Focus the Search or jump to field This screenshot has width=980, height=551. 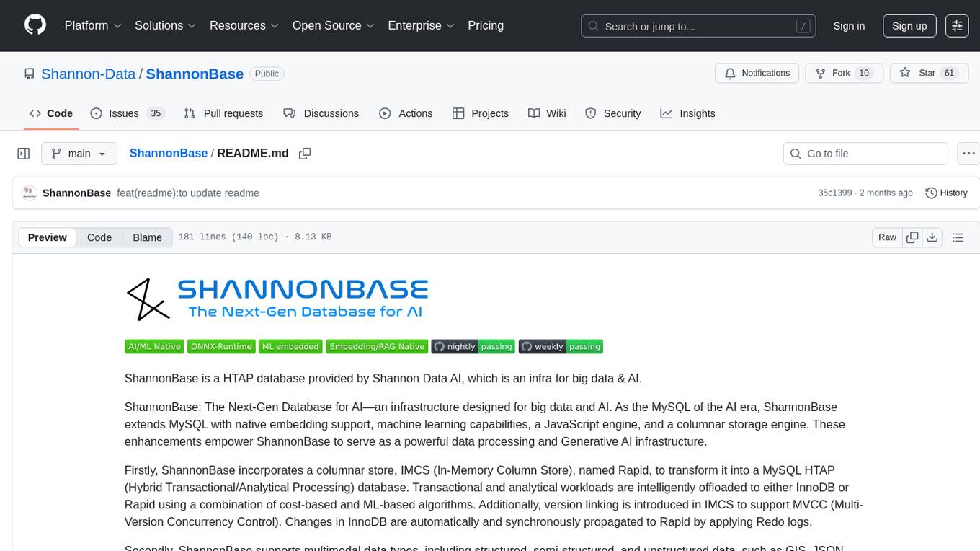click(x=698, y=26)
